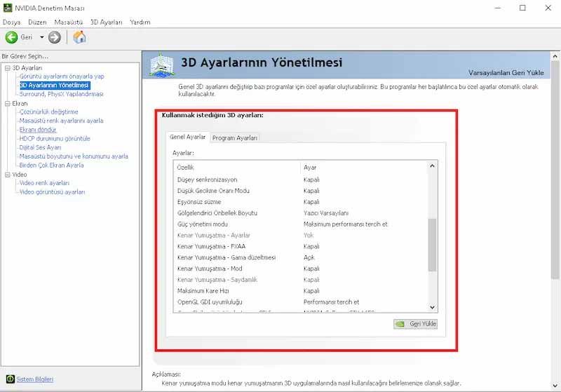Select Kenar Yumuşatma - Gama düzeltmesi row

(x=301, y=257)
